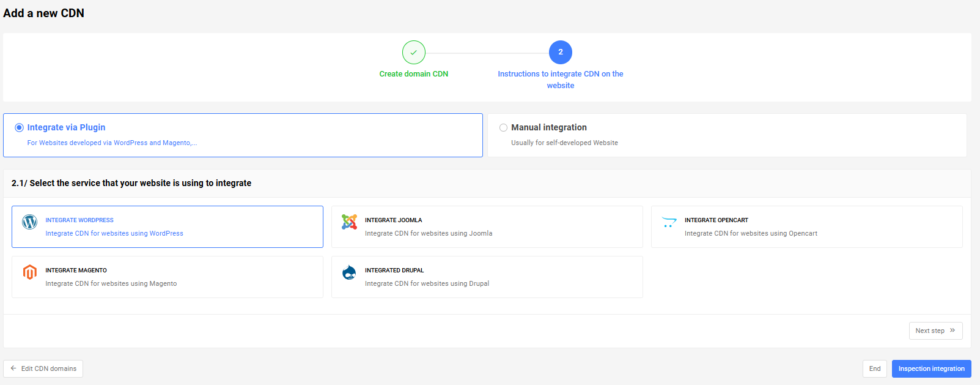Select the Manual integration radio button
980x385 pixels.
[x=503, y=128]
